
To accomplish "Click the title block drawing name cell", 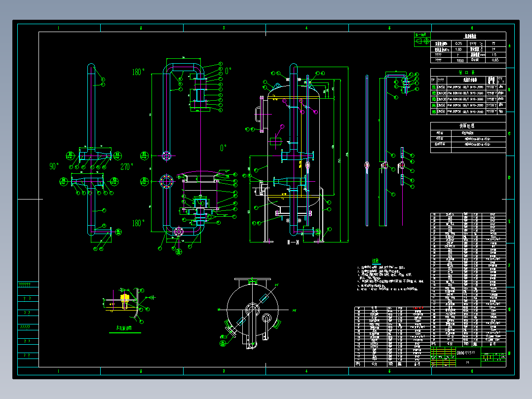I will click(x=468, y=353).
